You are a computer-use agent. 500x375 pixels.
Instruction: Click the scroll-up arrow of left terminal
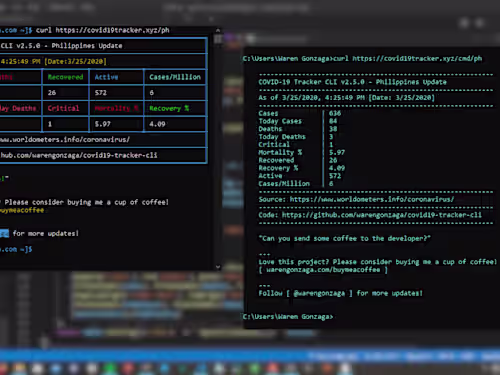pyautogui.click(x=218, y=30)
